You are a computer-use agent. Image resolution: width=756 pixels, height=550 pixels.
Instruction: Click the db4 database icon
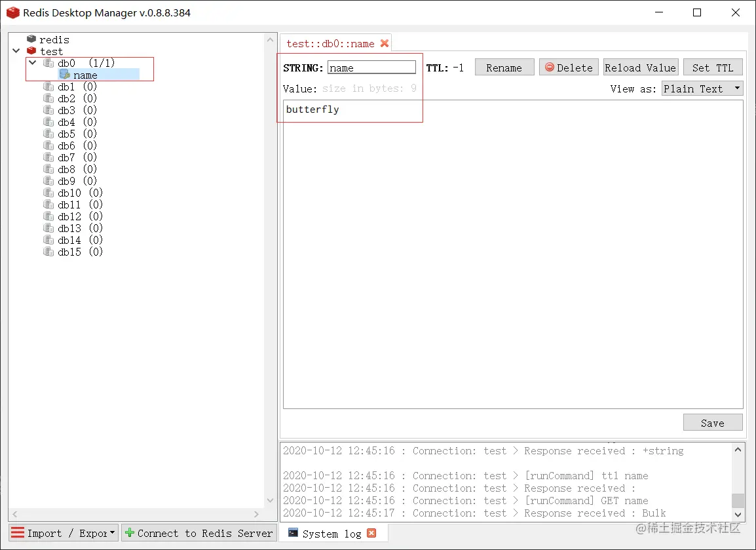coord(48,121)
